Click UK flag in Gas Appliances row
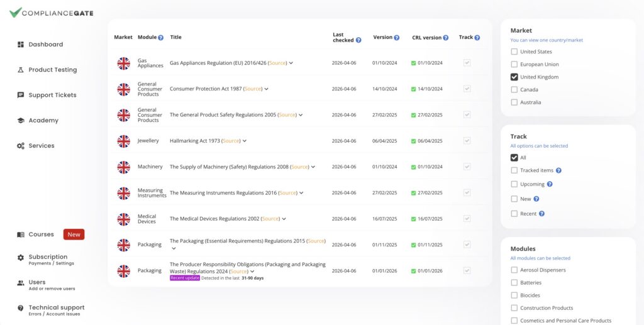Viewport: 644px width, 325px height. tap(124, 63)
